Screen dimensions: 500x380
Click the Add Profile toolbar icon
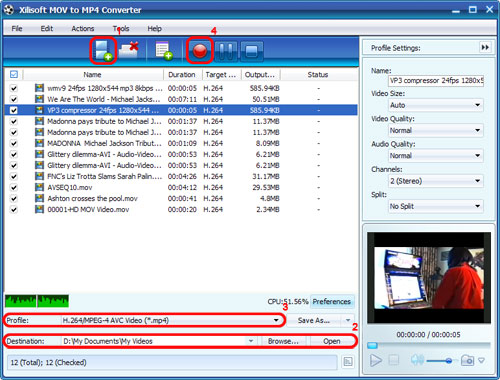pyautogui.click(x=164, y=51)
